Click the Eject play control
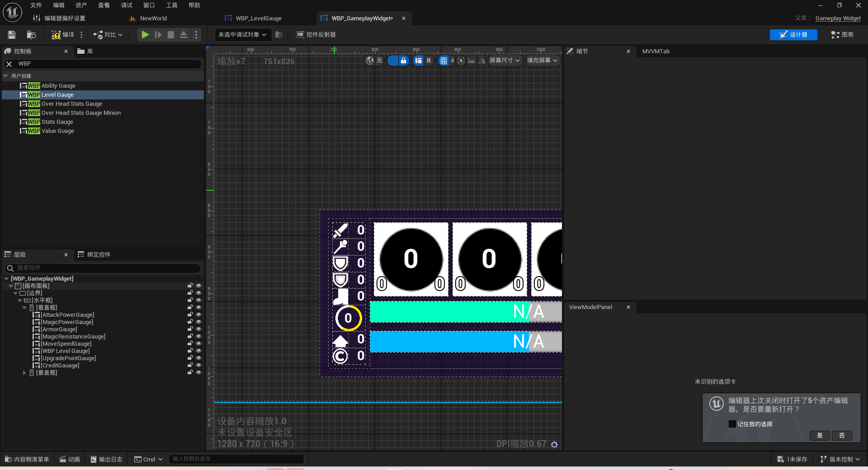This screenshot has height=470, width=868. pos(184,35)
